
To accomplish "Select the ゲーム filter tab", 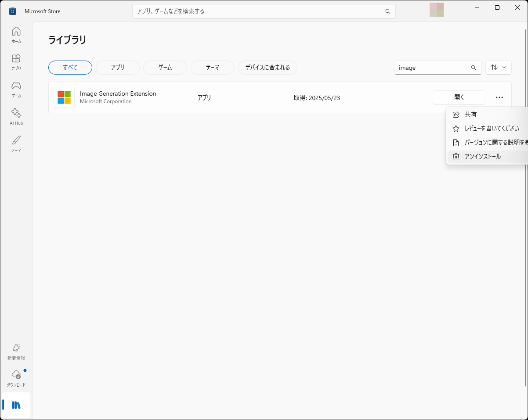I will 165,68.
